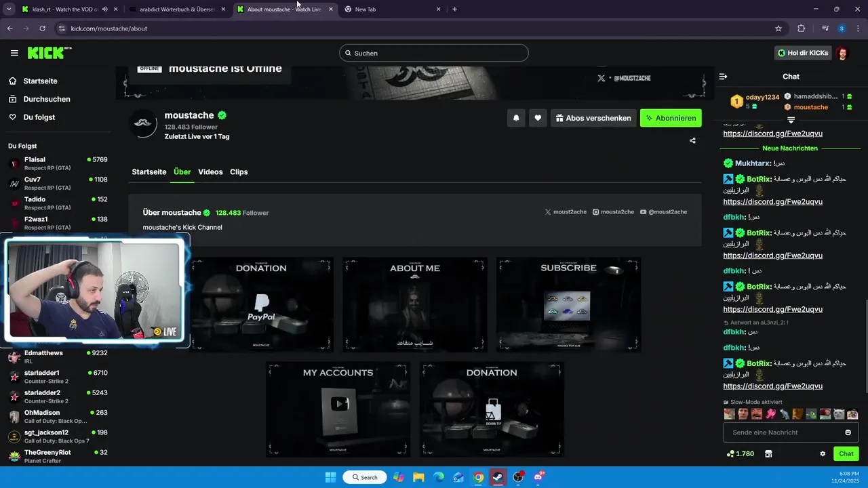Open the X link moust2ache

[566, 212]
